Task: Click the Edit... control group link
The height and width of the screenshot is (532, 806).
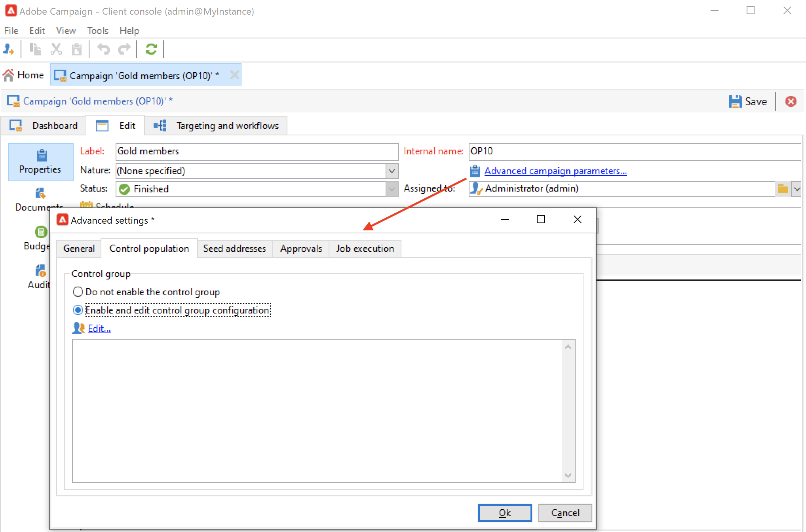Action: pos(99,329)
